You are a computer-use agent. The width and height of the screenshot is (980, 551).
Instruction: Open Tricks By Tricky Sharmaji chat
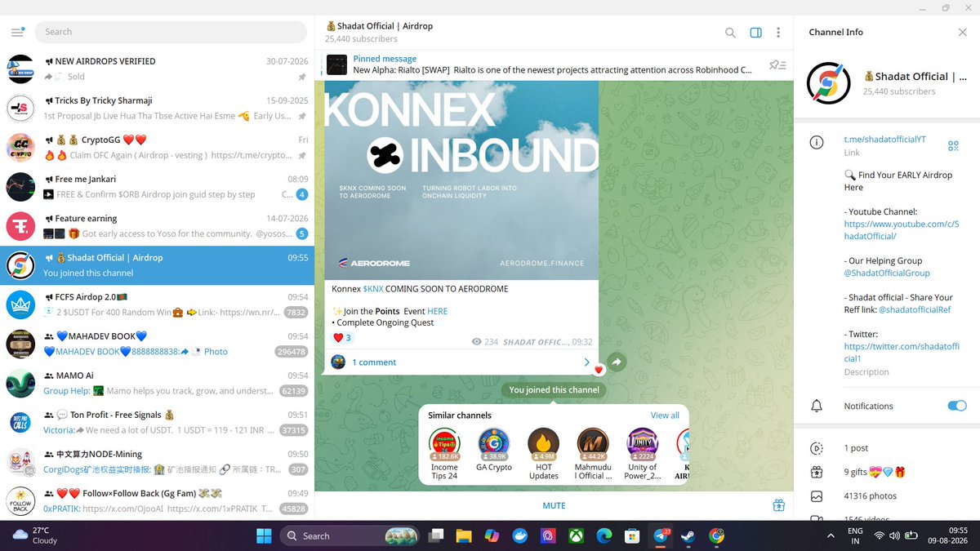coord(157,109)
